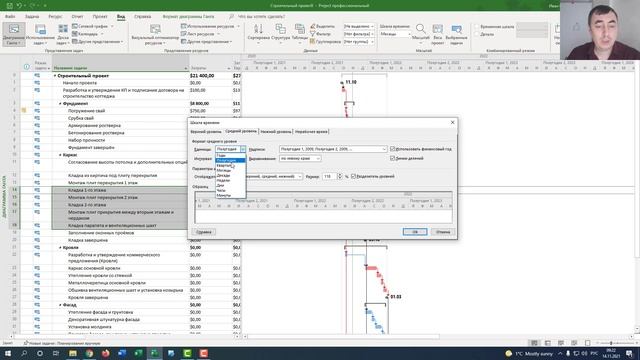This screenshot has width=640, height=360.
Task: Click the Размер percentage field
Action: point(329,176)
